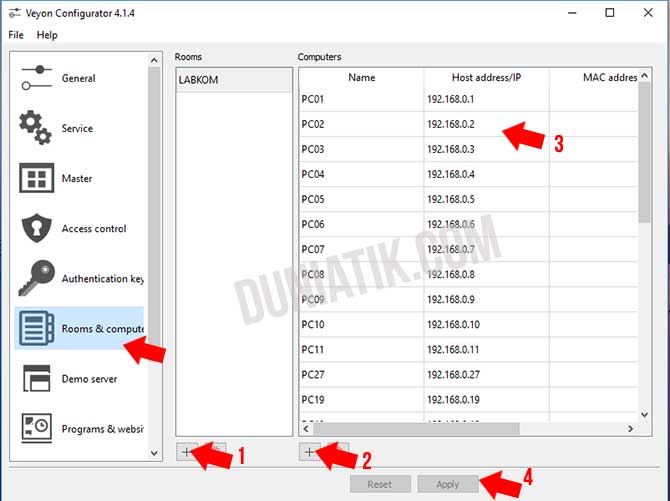Select the PC19 name cell

tap(361, 399)
